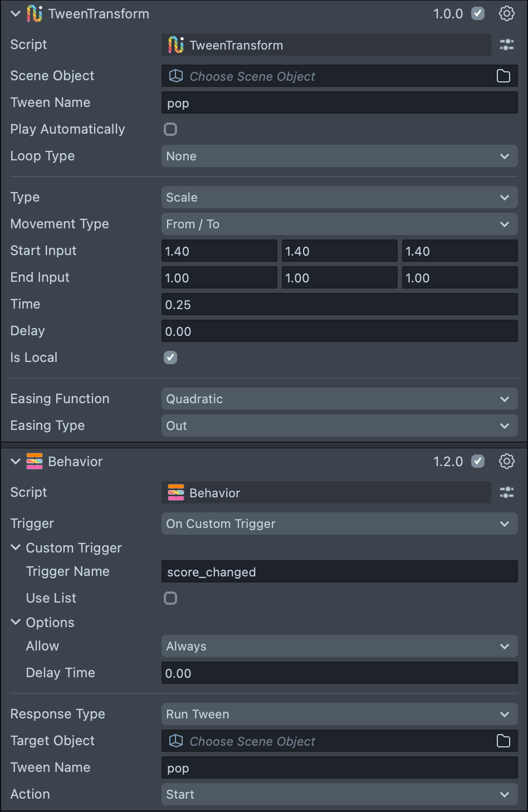Open the Action dropdown showing Start
Image resolution: width=528 pixels, height=812 pixels.
pyautogui.click(x=339, y=794)
